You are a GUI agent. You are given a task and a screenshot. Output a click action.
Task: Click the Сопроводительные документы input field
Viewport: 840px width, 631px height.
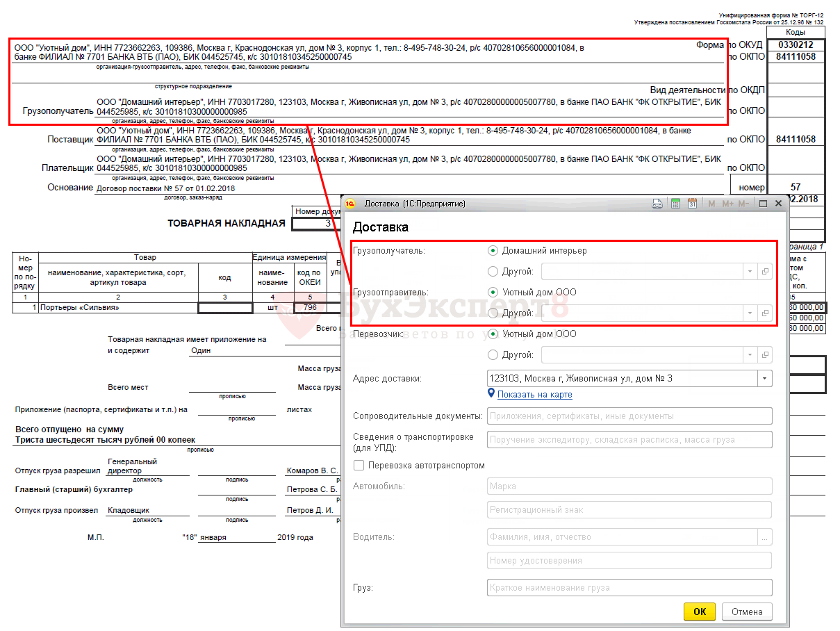point(629,416)
